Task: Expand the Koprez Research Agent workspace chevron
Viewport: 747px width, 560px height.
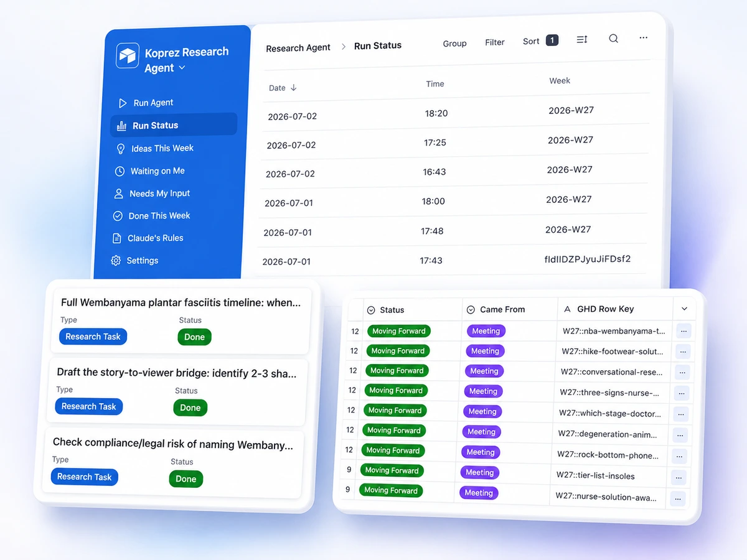Action: click(182, 68)
